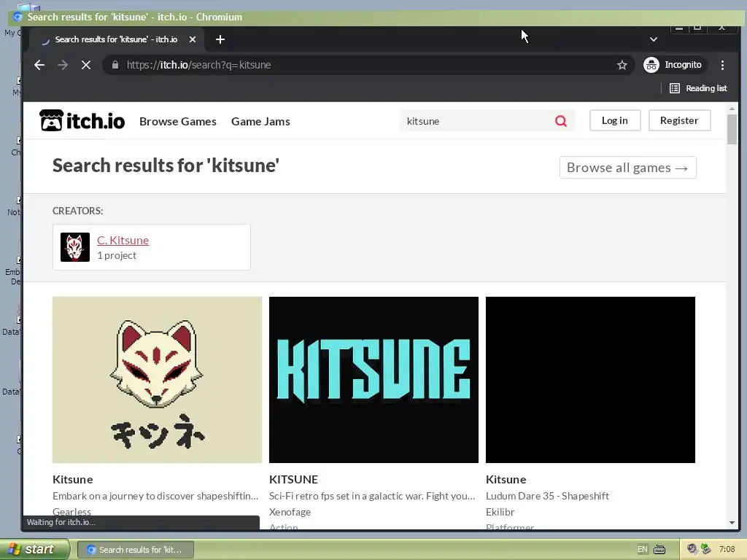Click the Log in button
Viewport: 747px width, 560px height.
tap(614, 120)
